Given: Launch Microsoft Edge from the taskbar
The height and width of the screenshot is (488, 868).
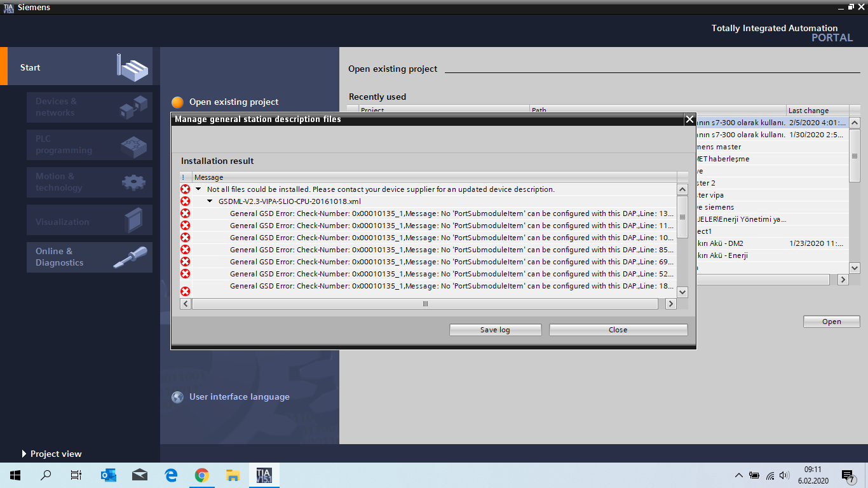Looking at the screenshot, I should tap(171, 475).
